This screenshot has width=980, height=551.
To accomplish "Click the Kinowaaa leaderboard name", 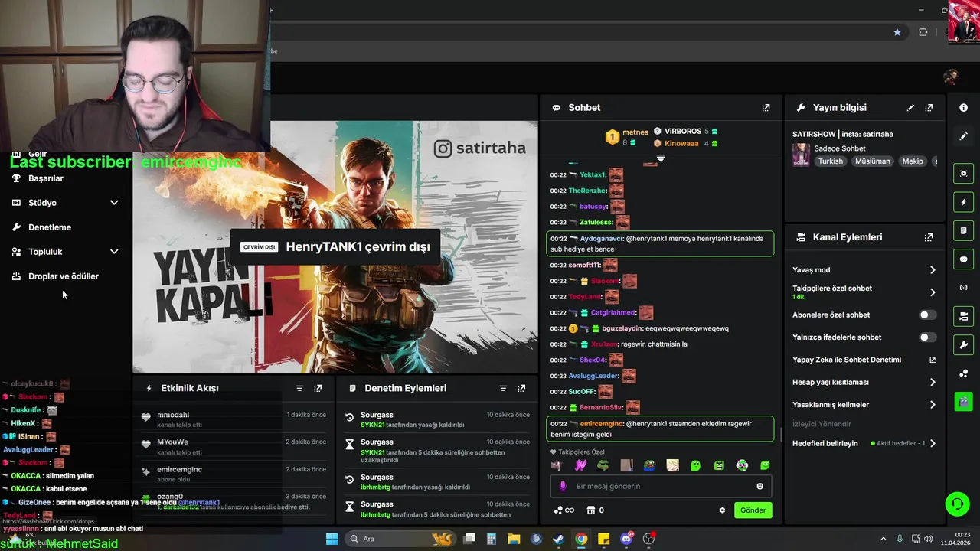I will tap(681, 143).
